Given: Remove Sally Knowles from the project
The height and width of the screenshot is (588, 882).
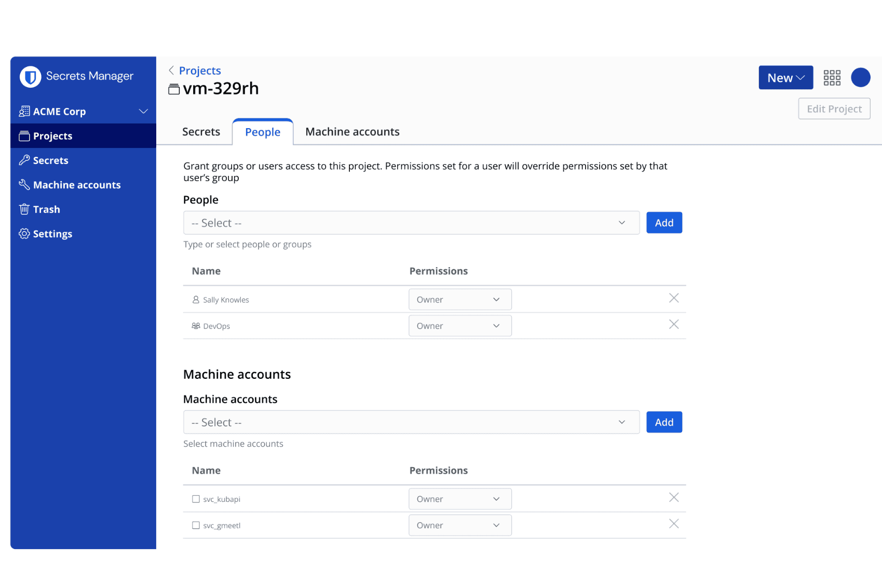Looking at the screenshot, I should pos(673,298).
